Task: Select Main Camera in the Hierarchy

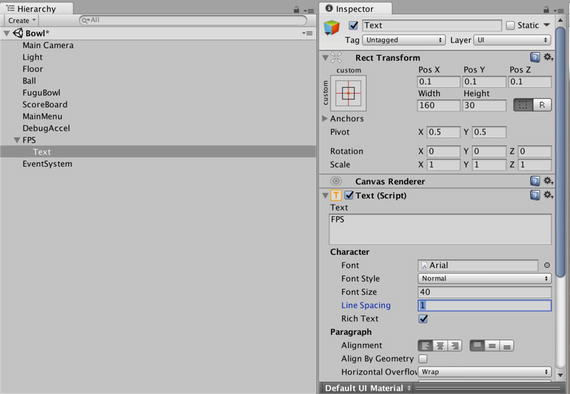Action: pos(48,45)
